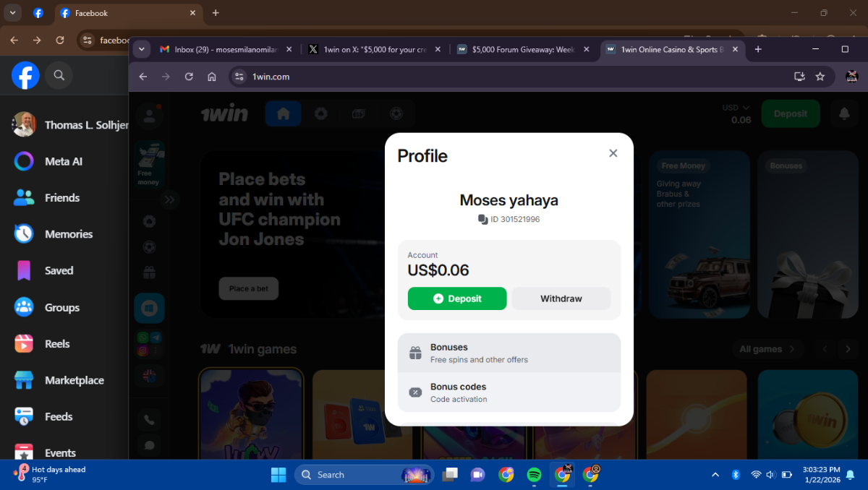The image size is (868, 490).
Task: Expand the 1win sidebar with double-chevron
Action: click(x=169, y=199)
